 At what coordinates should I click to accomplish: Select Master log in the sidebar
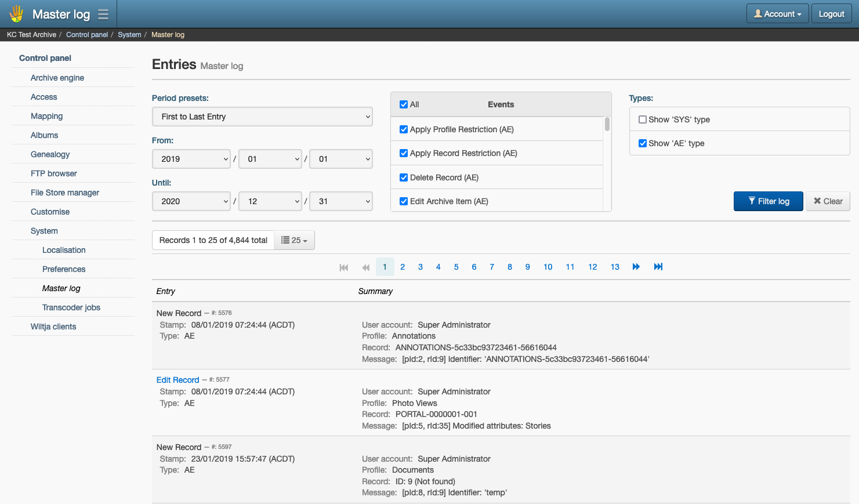coord(61,288)
